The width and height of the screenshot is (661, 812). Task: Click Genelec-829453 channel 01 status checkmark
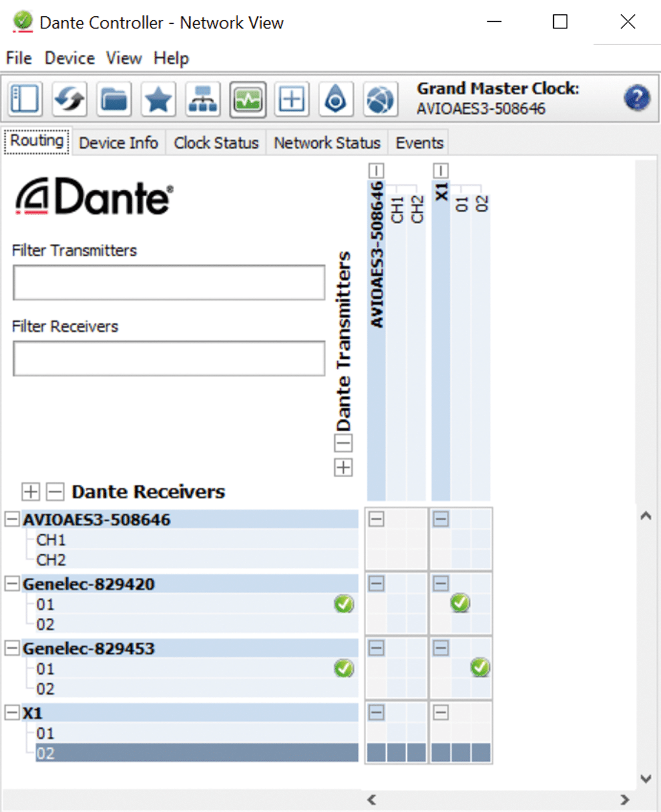pyautogui.click(x=344, y=669)
